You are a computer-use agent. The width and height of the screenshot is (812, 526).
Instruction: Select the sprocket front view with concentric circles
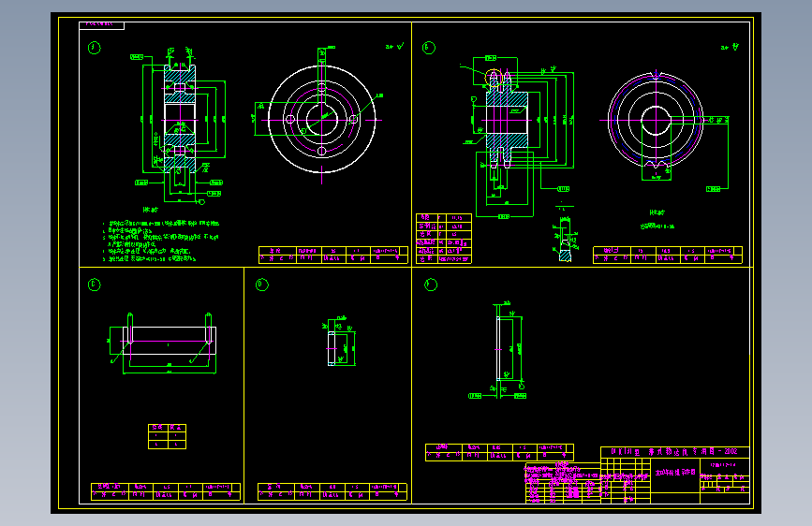(656, 120)
